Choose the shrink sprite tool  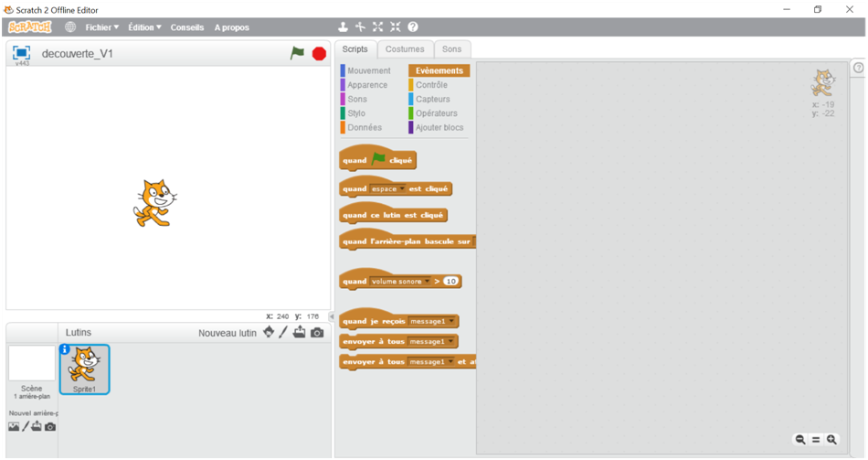395,27
